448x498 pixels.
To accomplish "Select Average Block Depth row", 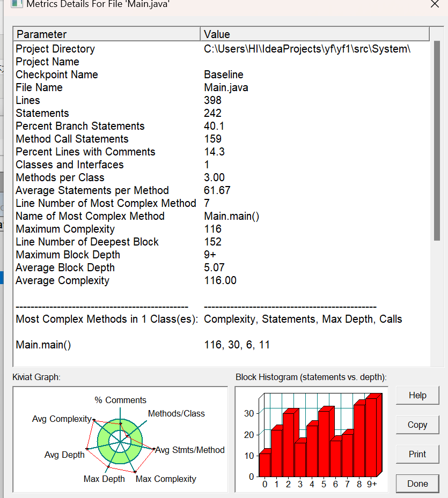I will click(x=221, y=267).
